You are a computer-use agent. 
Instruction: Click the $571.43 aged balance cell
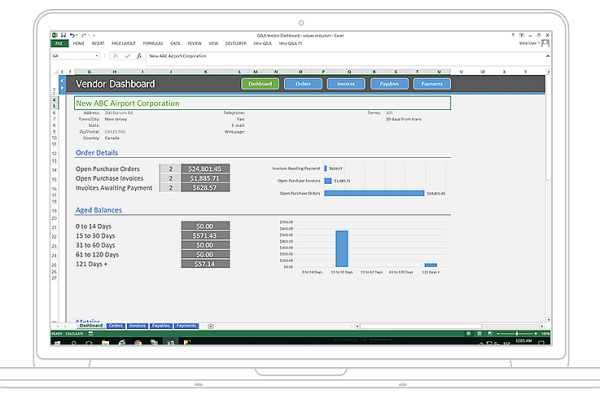[x=205, y=236]
